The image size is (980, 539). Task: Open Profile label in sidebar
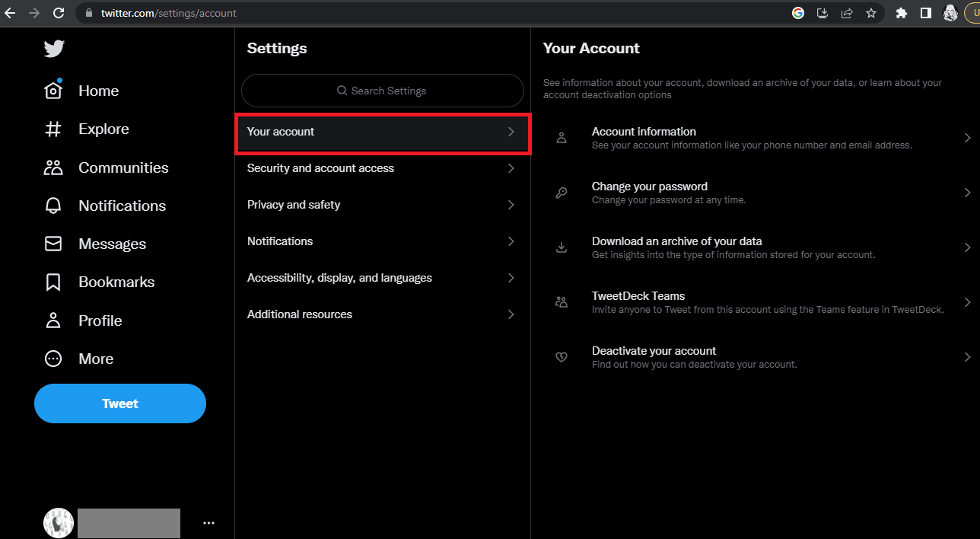(x=100, y=321)
